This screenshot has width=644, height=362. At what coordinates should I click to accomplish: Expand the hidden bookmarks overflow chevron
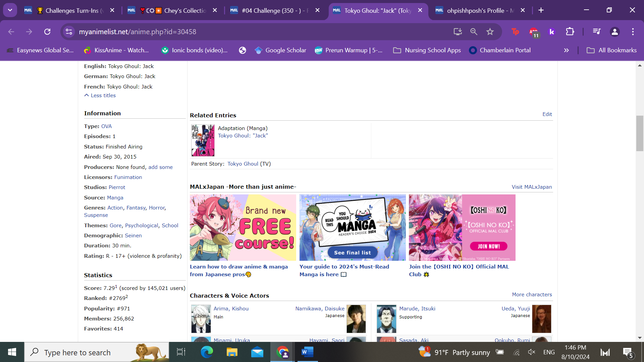pyautogui.click(x=566, y=50)
